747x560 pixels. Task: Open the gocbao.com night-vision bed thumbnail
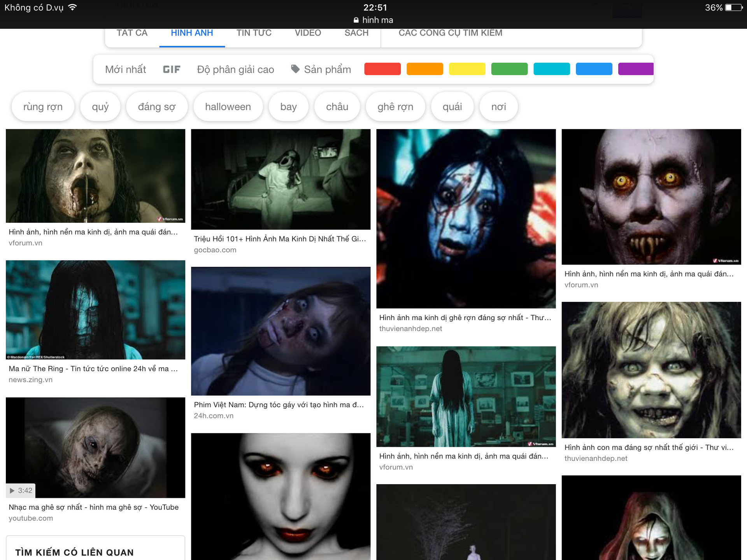click(281, 179)
